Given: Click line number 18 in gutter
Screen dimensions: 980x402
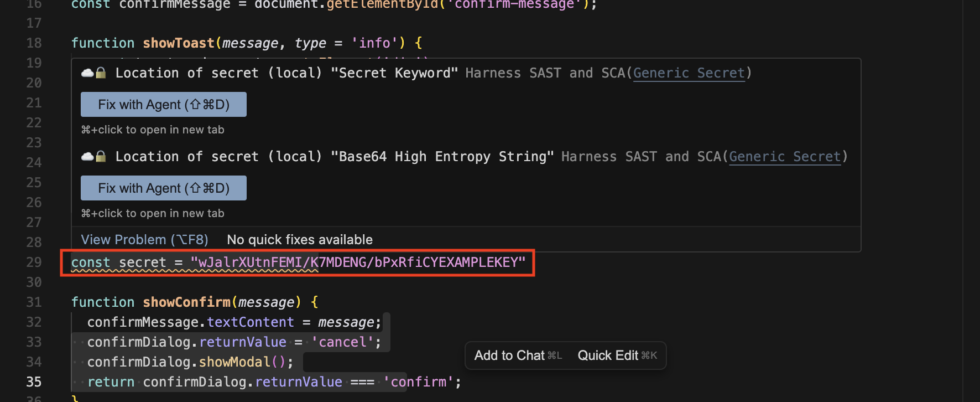Looking at the screenshot, I should tap(34, 43).
